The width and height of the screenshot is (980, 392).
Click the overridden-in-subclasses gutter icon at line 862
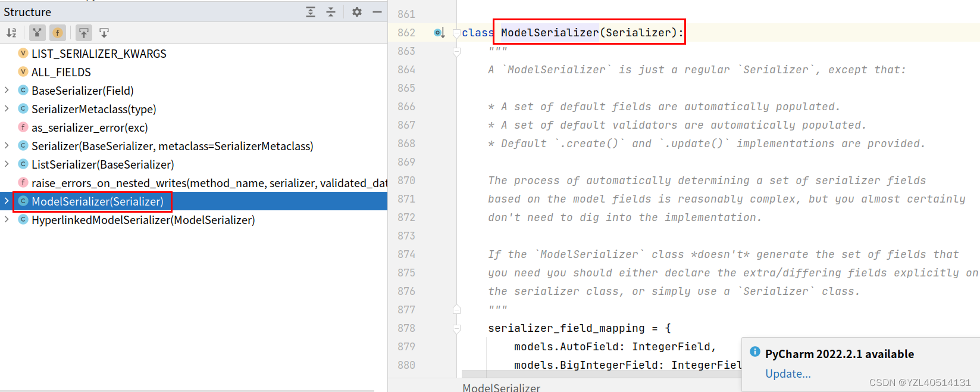click(439, 33)
